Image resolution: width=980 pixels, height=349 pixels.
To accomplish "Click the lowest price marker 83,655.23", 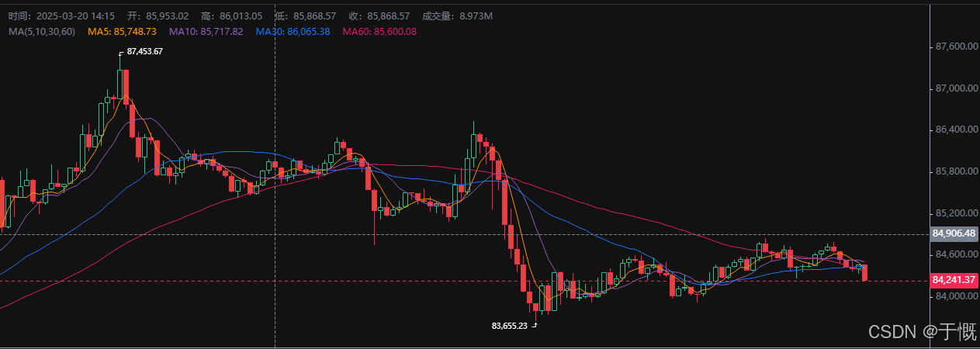I will [509, 326].
